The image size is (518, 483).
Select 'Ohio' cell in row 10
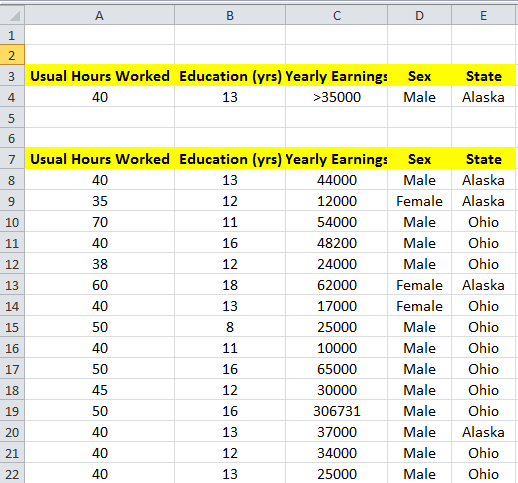pyautogui.click(x=483, y=222)
